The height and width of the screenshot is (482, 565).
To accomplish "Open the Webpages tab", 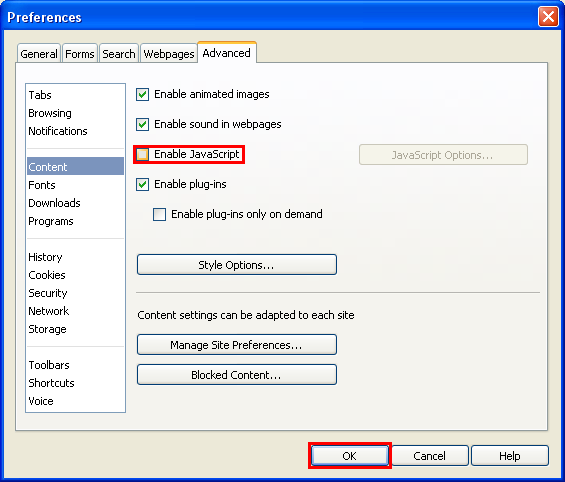I will [169, 54].
